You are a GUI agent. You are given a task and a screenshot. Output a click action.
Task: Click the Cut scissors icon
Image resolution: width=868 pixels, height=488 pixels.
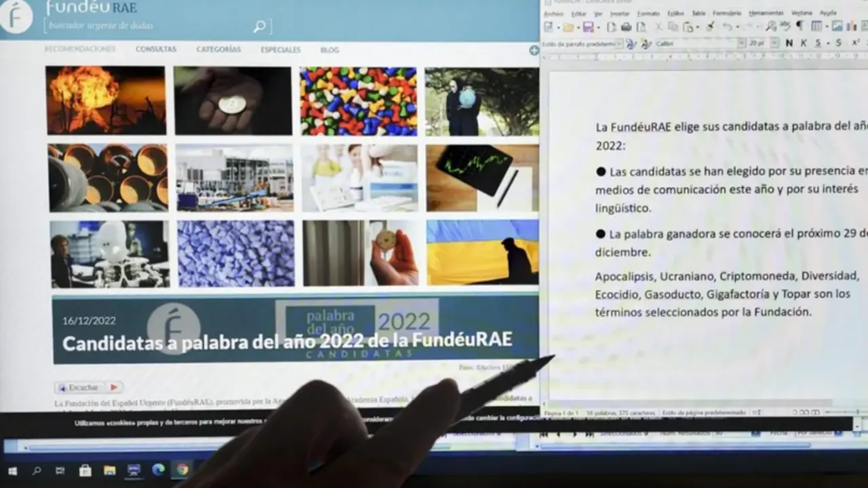pyautogui.click(x=658, y=26)
